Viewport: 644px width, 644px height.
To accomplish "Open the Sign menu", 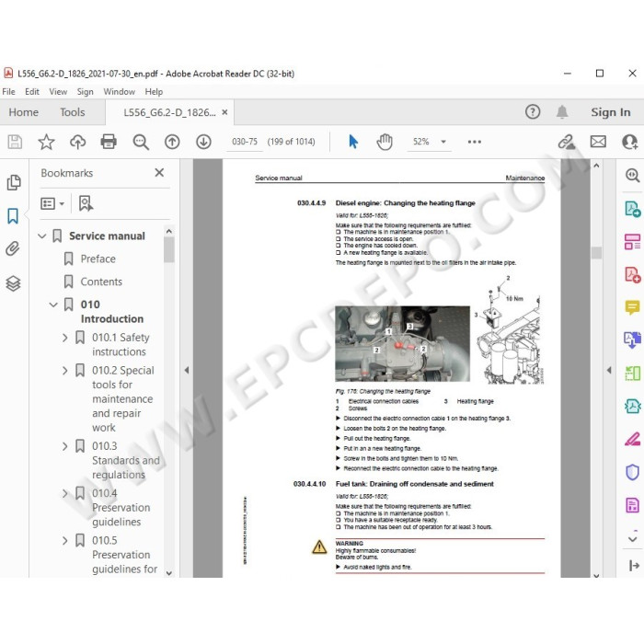I will [85, 92].
